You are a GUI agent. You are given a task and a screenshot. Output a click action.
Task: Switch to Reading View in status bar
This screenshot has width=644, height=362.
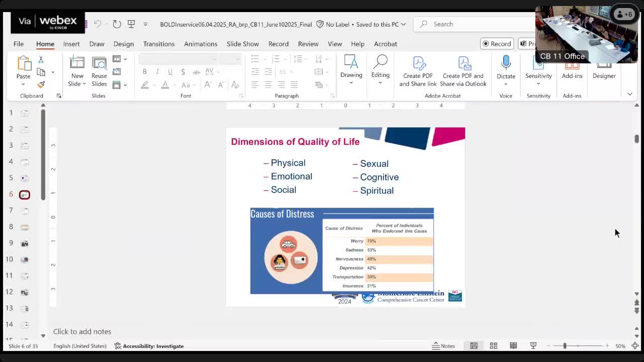click(x=513, y=346)
